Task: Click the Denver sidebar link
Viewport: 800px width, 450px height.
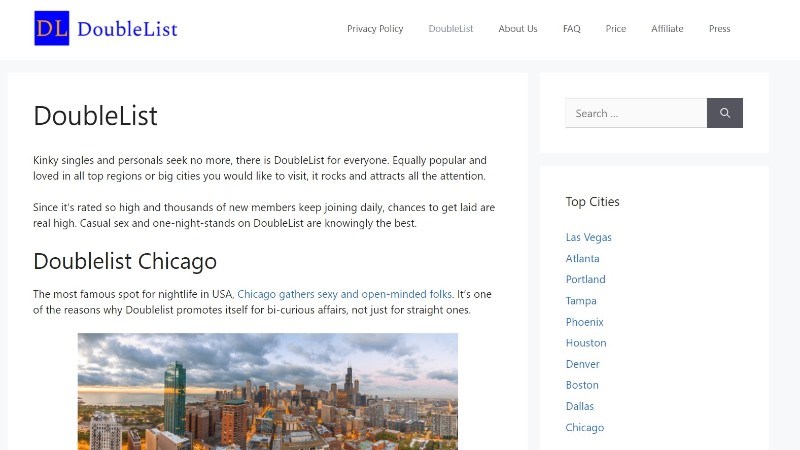Action: (582, 364)
